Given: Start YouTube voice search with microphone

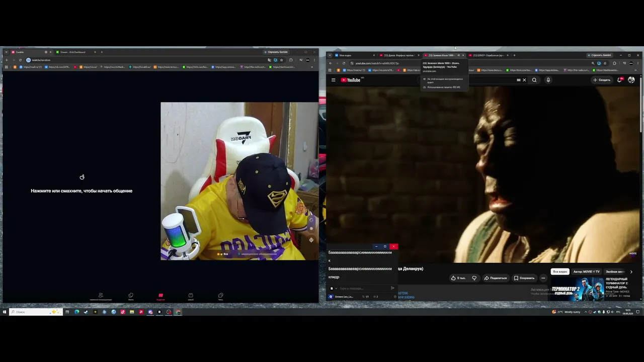Looking at the screenshot, I should (548, 80).
